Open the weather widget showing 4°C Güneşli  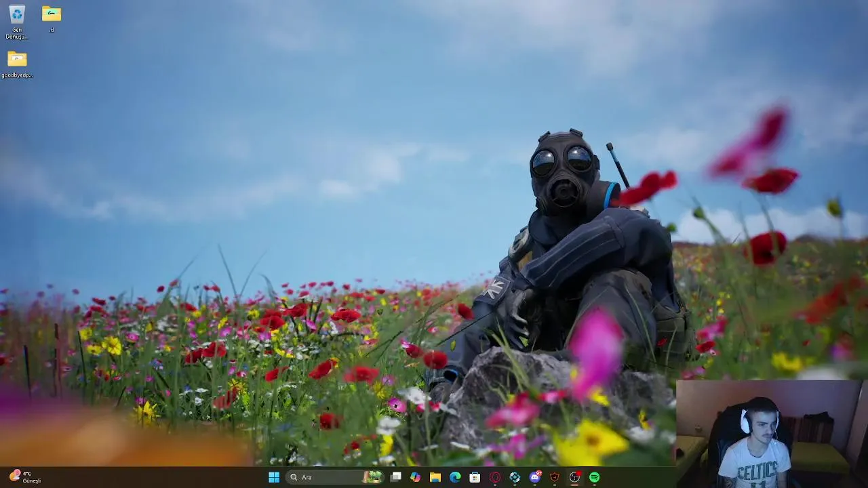click(x=26, y=477)
